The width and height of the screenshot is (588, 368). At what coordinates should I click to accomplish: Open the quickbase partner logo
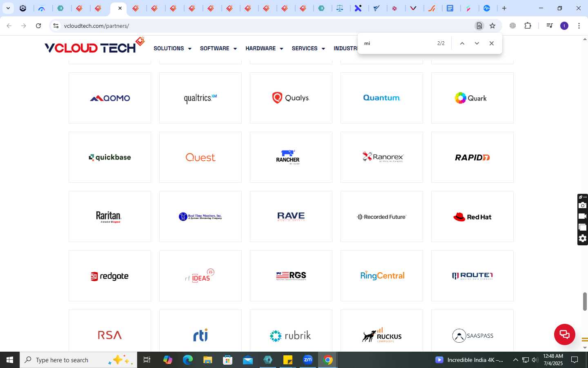tap(110, 157)
